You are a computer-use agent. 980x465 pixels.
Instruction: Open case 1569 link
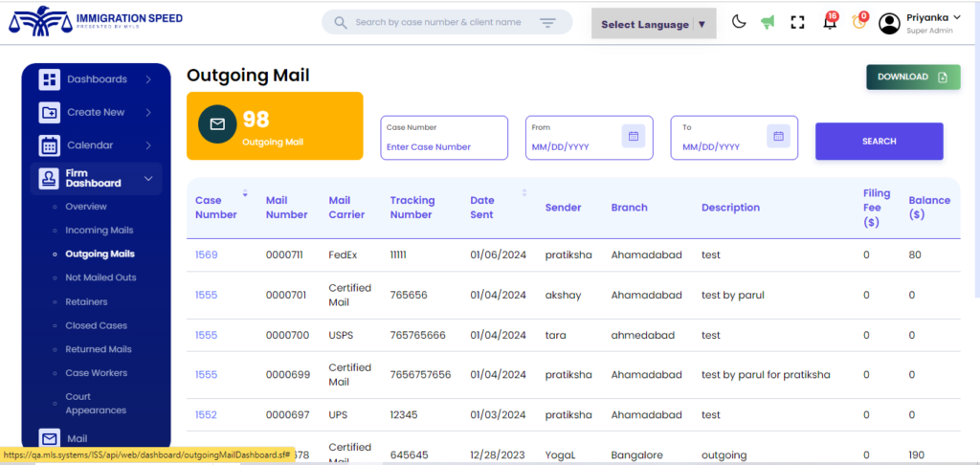(207, 255)
